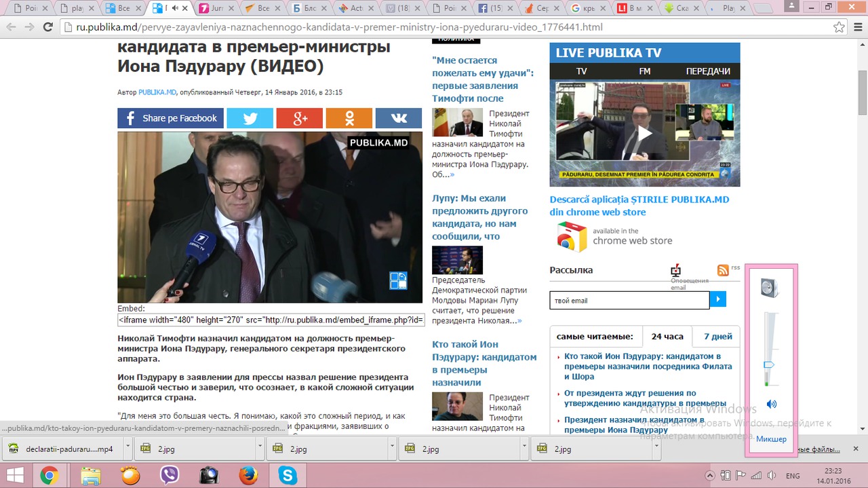Show hidden system tray icons
This screenshot has height=488, width=868.
710,476
